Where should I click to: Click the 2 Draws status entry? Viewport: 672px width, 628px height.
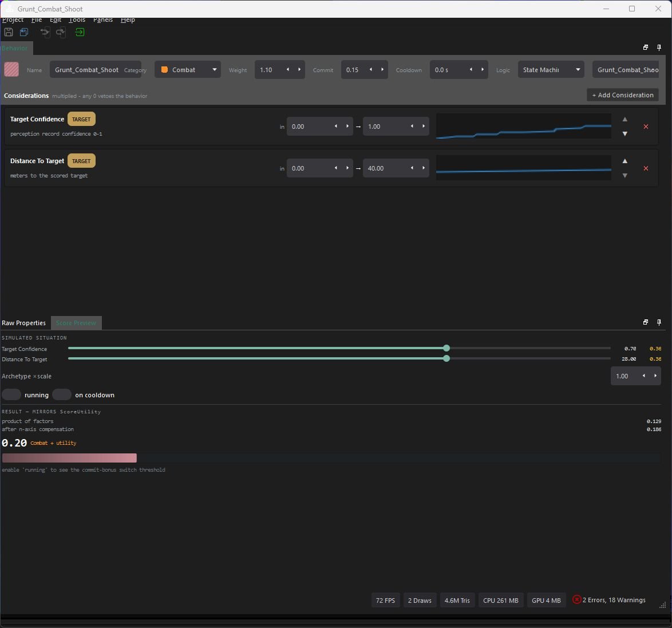[x=420, y=600]
